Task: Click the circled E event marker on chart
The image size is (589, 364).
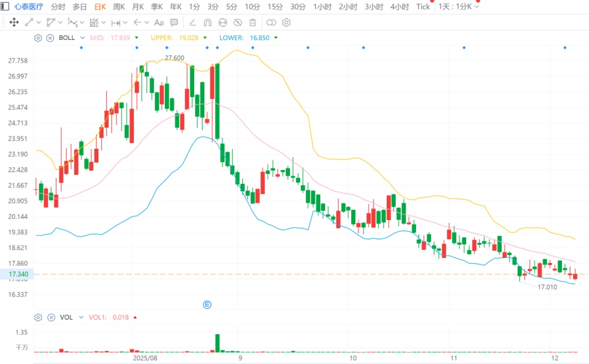Action: tap(208, 304)
